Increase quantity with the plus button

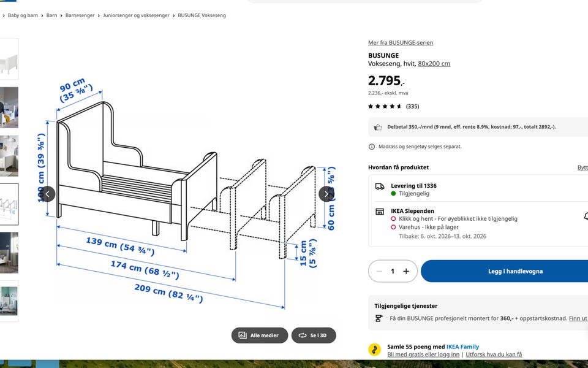[x=406, y=271]
